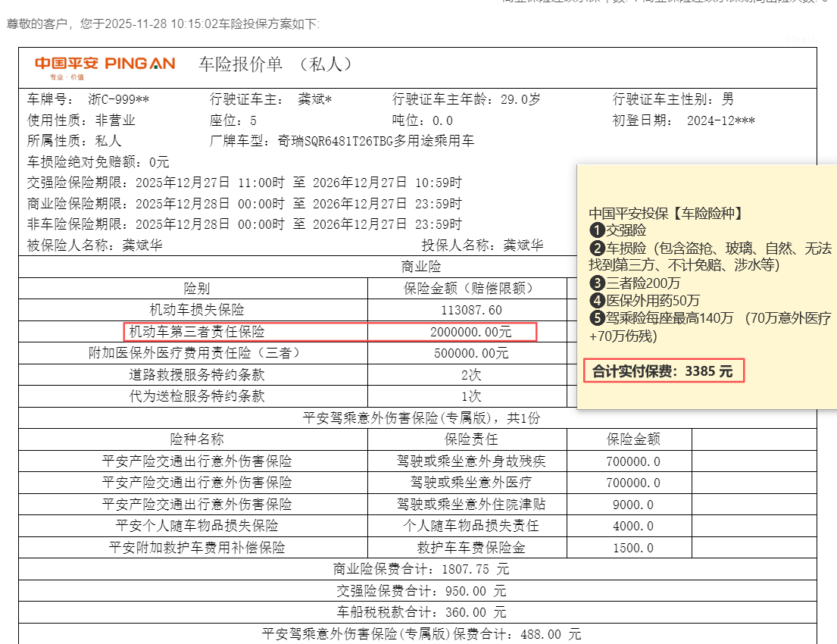Click 平安附加救护车费用补偿保险
Image resolution: width=837 pixels, height=644 pixels.
coord(196,547)
